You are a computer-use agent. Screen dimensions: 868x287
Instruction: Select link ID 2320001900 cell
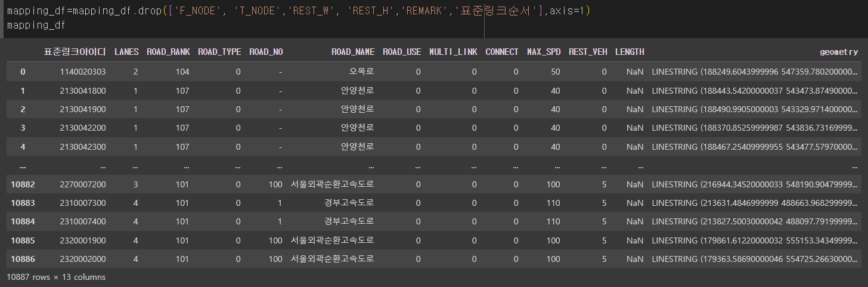point(83,241)
